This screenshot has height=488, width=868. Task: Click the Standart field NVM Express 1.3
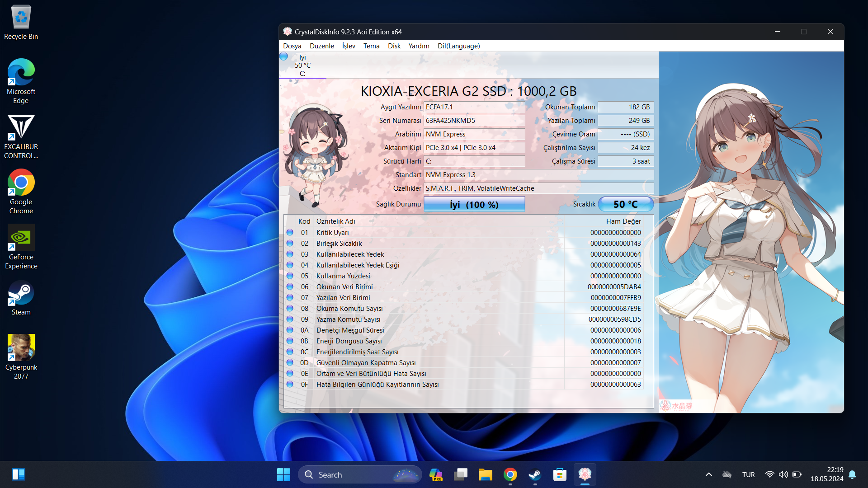(538, 175)
